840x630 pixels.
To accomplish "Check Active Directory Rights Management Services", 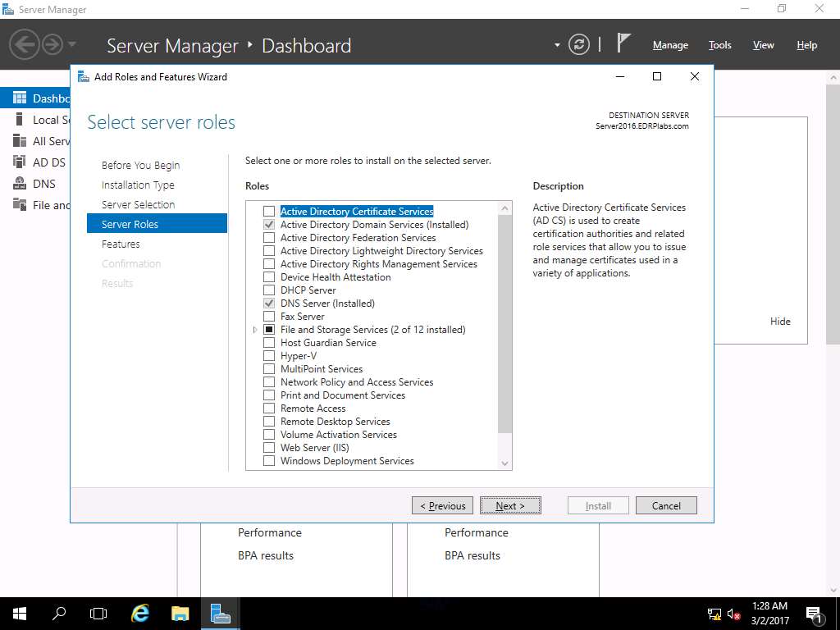I will pos(269,263).
